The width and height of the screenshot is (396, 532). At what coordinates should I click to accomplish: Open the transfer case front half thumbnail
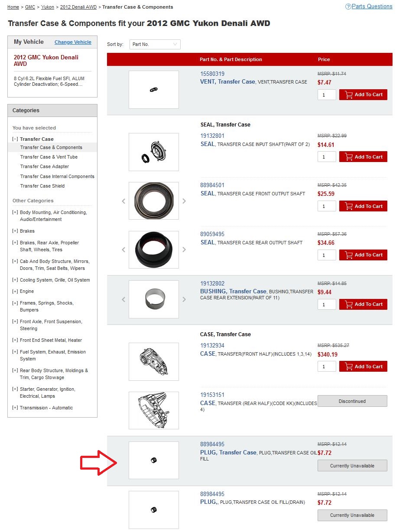[154, 361]
